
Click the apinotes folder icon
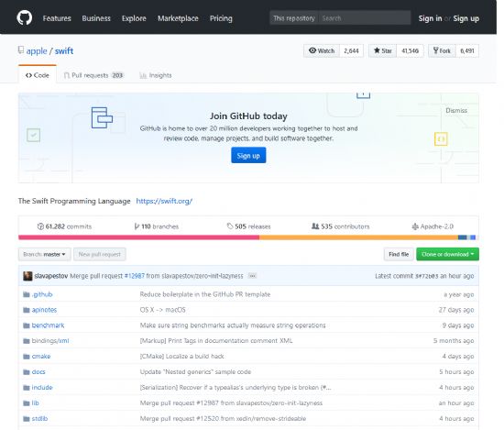[x=27, y=310]
